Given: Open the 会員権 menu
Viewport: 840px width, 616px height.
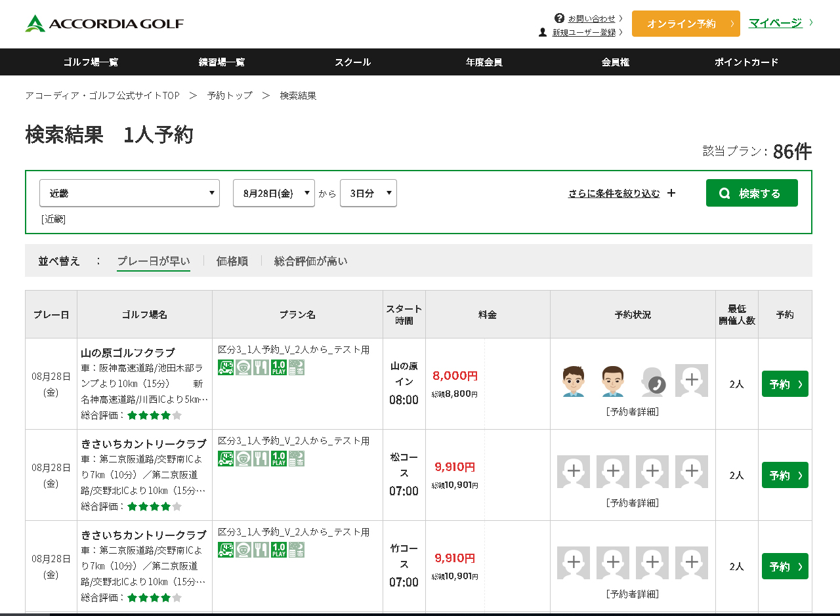Looking at the screenshot, I should [x=616, y=62].
